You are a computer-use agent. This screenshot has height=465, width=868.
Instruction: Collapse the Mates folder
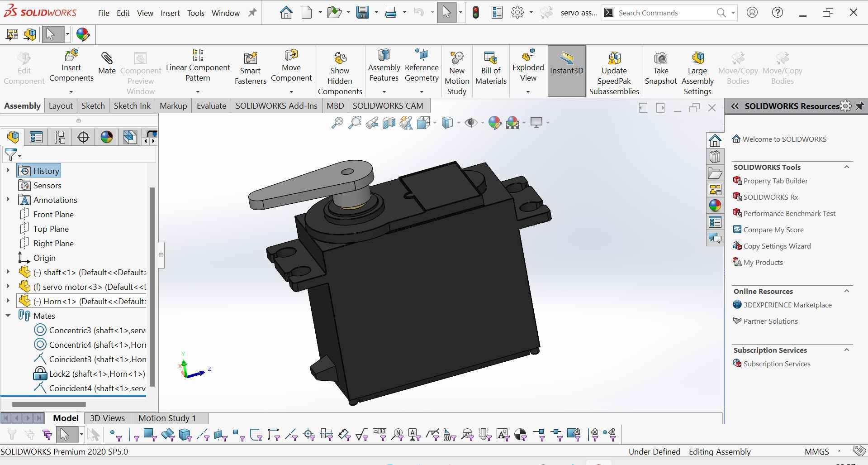8,316
